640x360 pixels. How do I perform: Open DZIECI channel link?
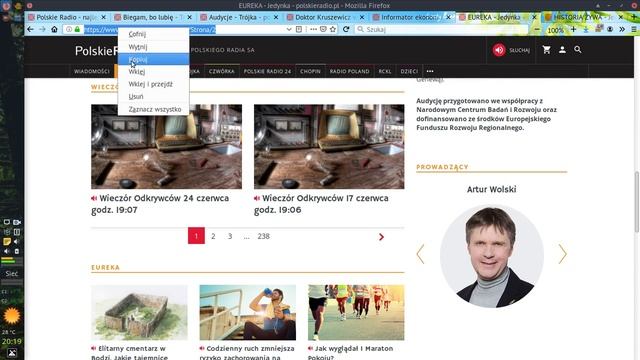coord(409,71)
